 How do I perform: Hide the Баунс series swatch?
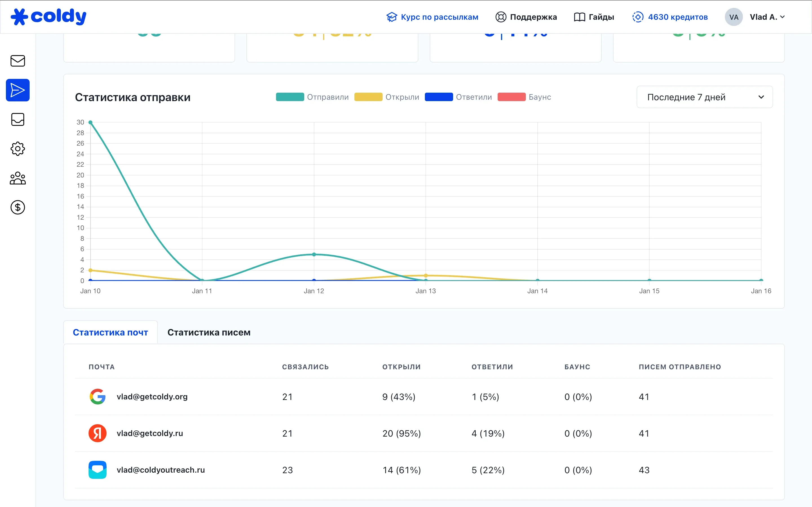coord(511,97)
